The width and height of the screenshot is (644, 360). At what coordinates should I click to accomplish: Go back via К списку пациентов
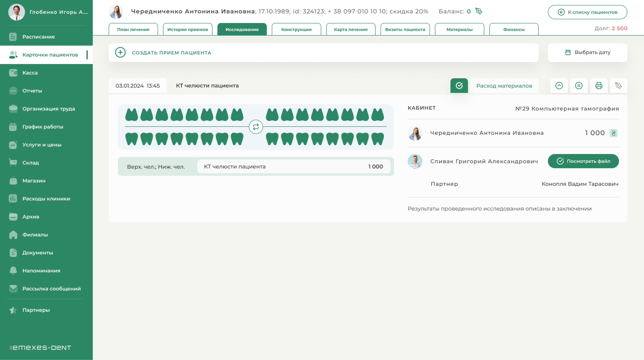point(587,12)
